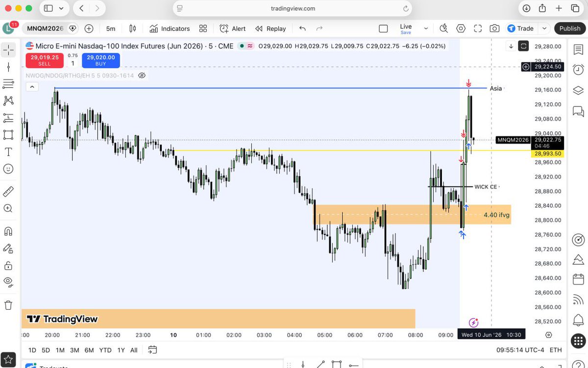Open the Live layout Save menu
The height and width of the screenshot is (368, 588).
tap(406, 28)
